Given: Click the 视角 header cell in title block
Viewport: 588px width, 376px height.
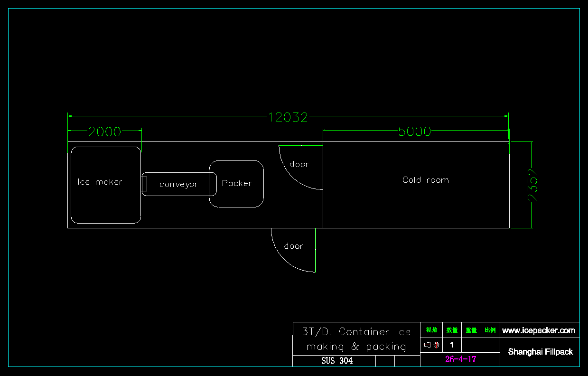Looking at the screenshot, I should point(431,330).
